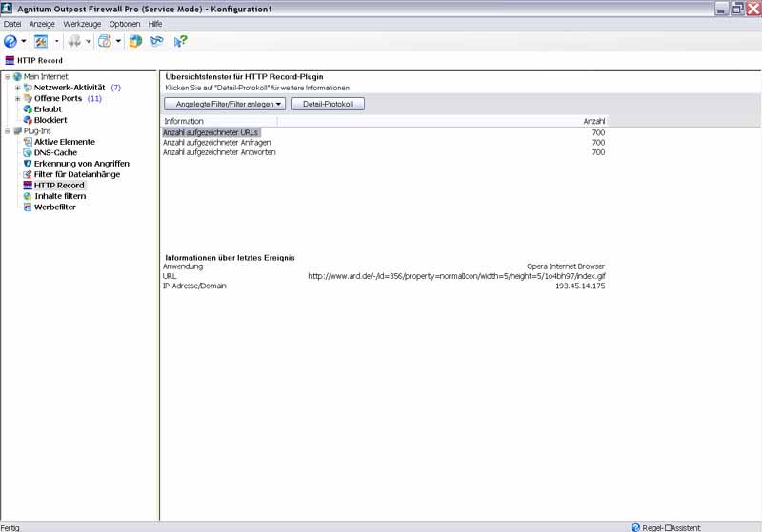Select Werbefilter in the plug-in tree

54,207
